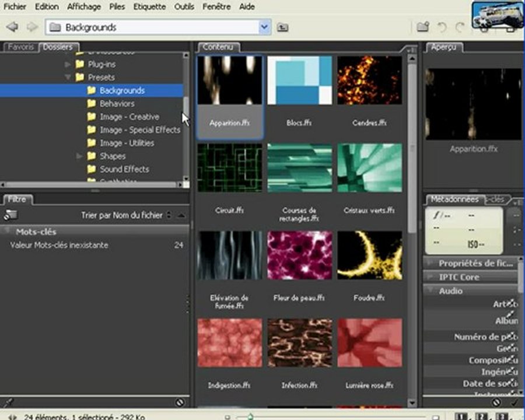The height and width of the screenshot is (420, 525).
Task: Switch to the Favoris tab
Action: click(21, 47)
